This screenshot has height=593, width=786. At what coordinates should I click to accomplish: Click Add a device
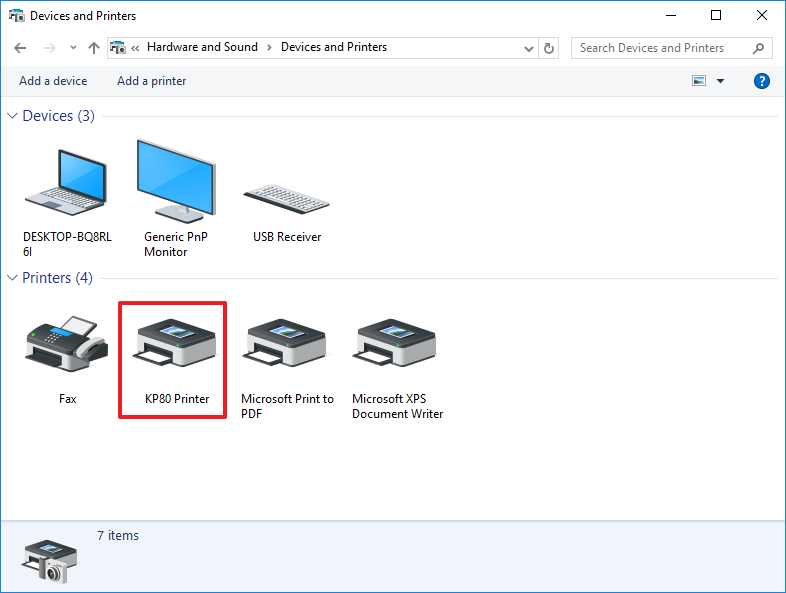[x=53, y=81]
